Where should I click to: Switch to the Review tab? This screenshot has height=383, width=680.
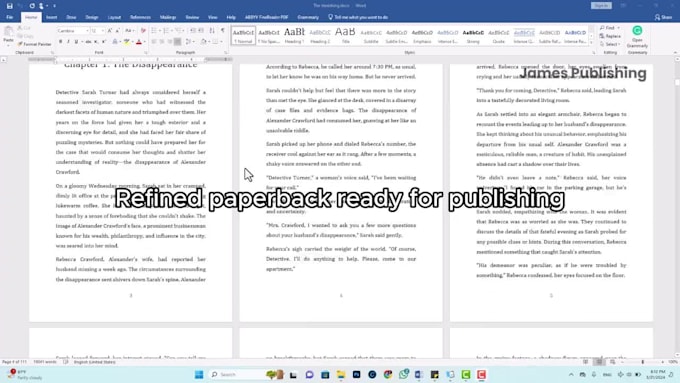(192, 17)
